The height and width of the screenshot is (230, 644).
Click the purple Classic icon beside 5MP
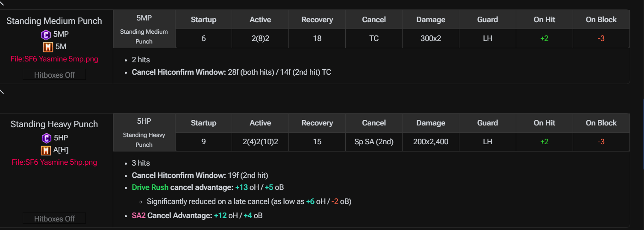coord(46,35)
